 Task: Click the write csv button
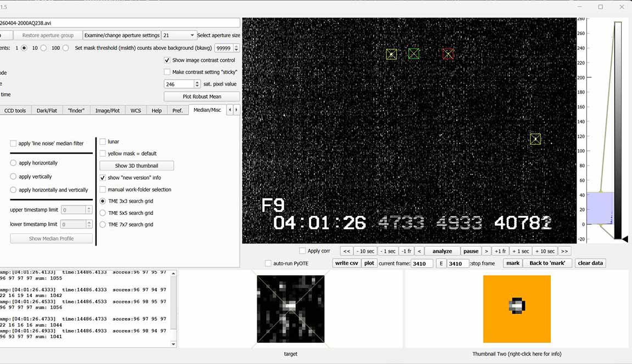pyautogui.click(x=346, y=263)
